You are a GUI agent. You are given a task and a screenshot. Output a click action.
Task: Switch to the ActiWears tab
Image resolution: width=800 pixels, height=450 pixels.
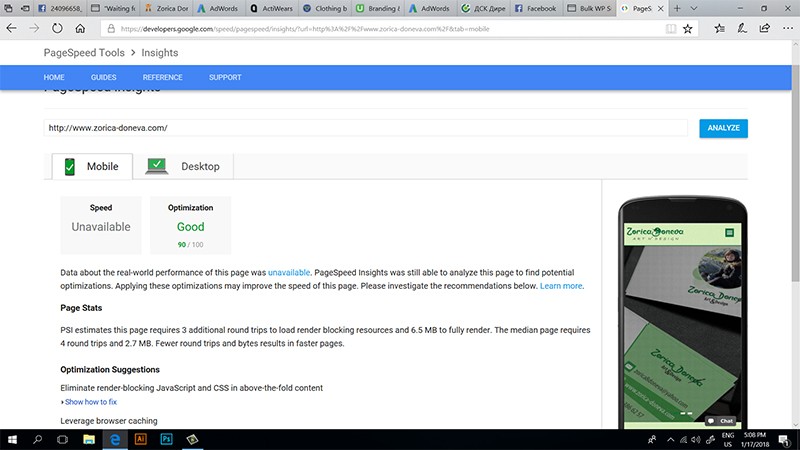tap(272, 8)
